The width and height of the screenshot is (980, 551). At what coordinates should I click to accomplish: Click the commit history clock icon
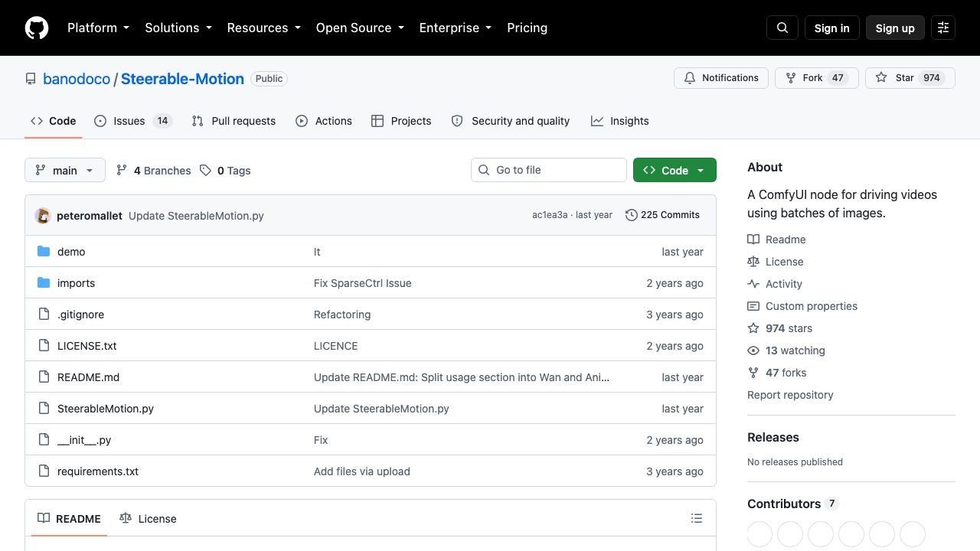click(x=632, y=215)
